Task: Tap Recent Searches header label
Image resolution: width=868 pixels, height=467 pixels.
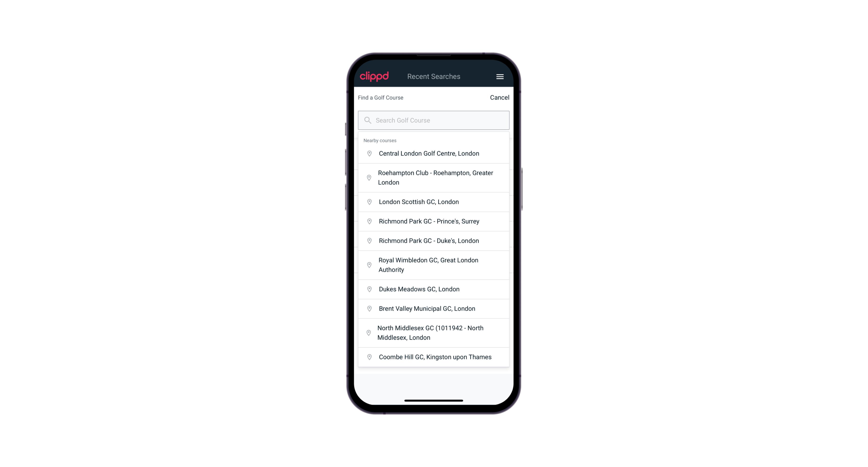Action: click(x=434, y=76)
